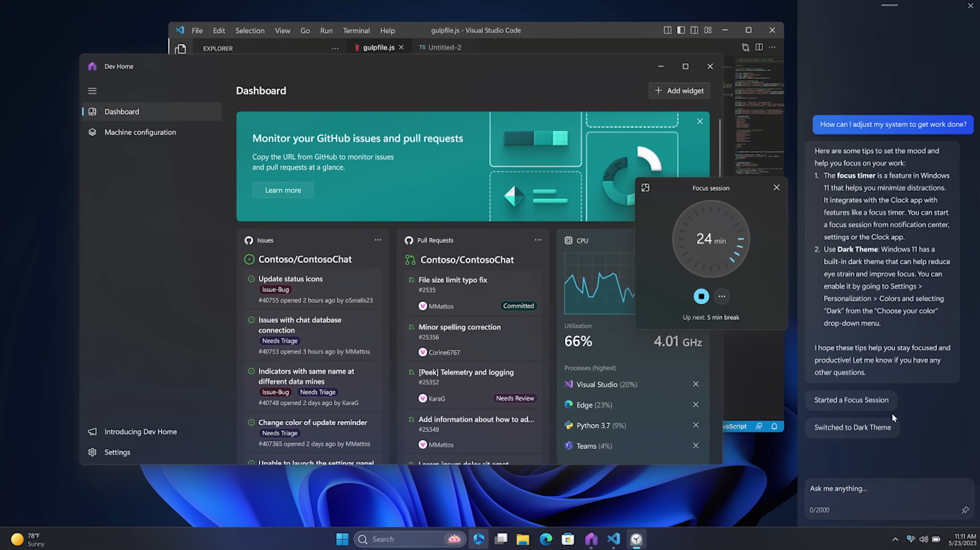The height and width of the screenshot is (550, 980).
Task: Click Learn more on the GitHub banner
Action: click(283, 190)
